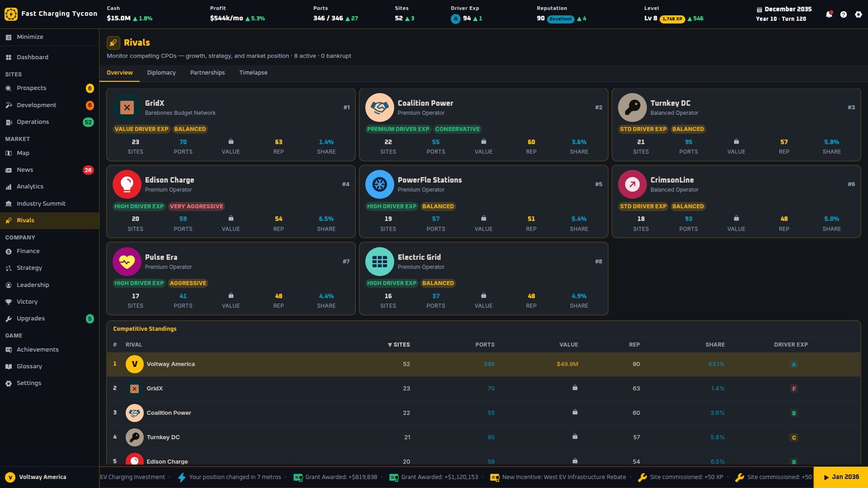Click the GridX rival card logo
Screen dimensions: 868x488
(127, 108)
